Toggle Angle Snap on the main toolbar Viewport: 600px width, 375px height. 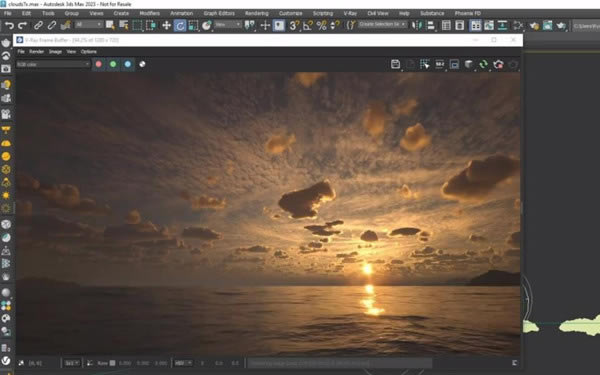(x=308, y=26)
